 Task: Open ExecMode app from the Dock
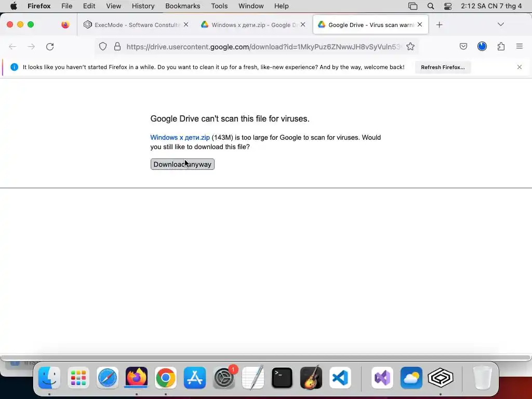(x=441, y=378)
